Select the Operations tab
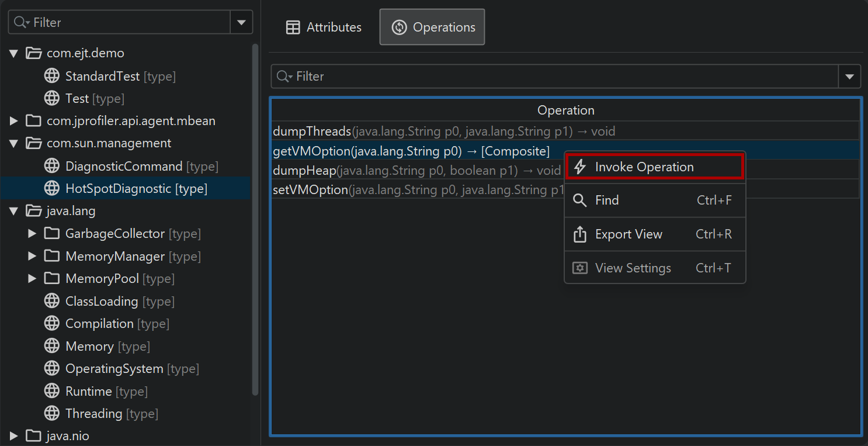This screenshot has height=446, width=868. [x=432, y=27]
